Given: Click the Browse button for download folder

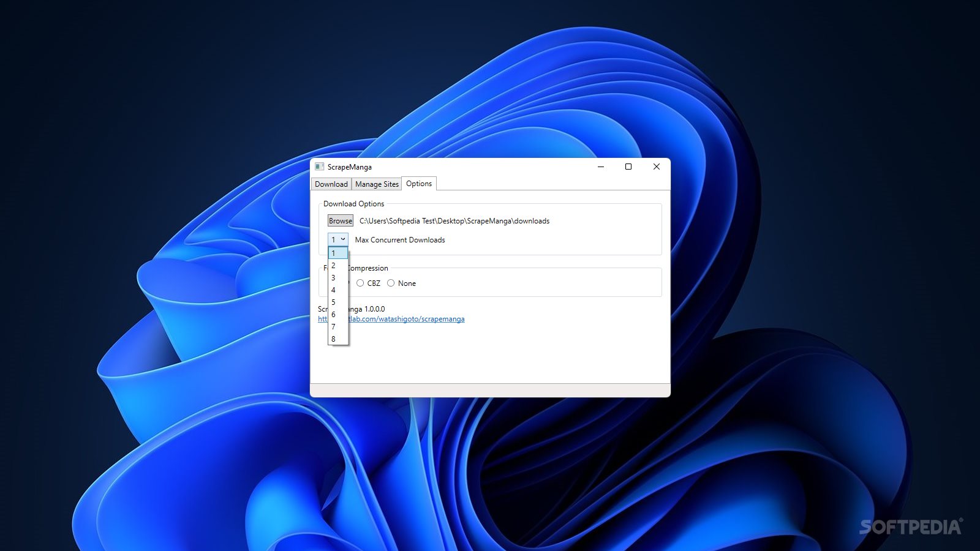Looking at the screenshot, I should click(341, 221).
